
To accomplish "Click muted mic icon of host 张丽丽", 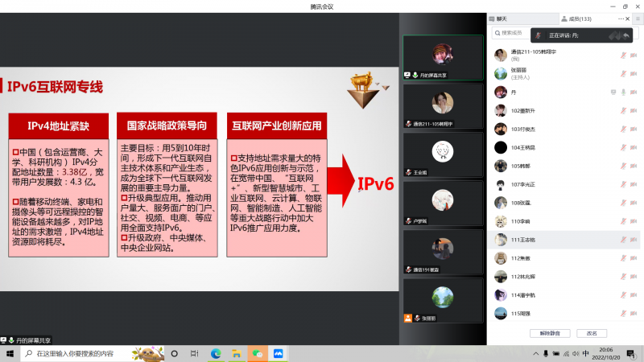I will (x=623, y=74).
